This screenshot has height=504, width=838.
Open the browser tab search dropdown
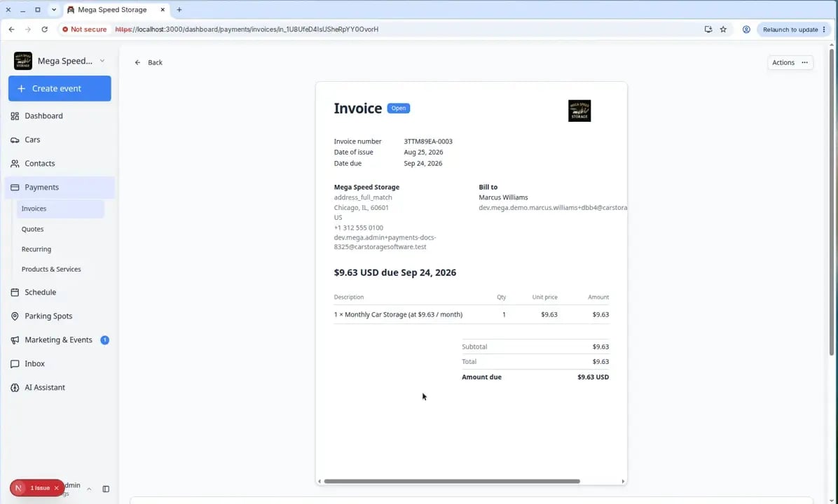coord(53,10)
